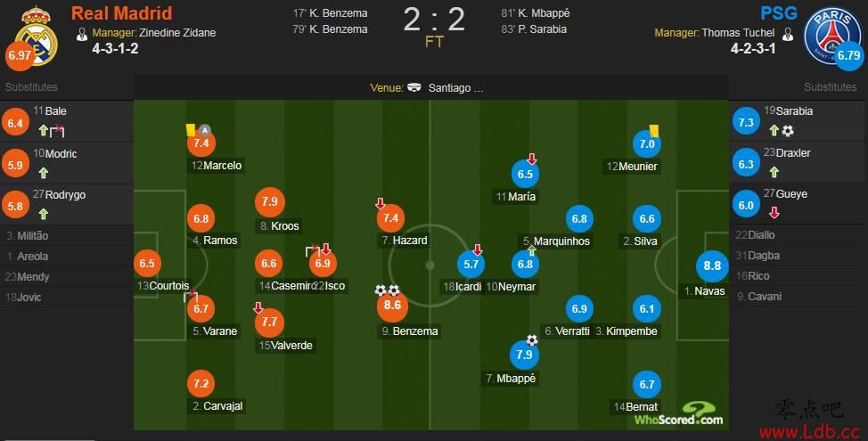868x441 pixels.
Task: Click Benzema's 8.6 rating circle
Action: [392, 306]
